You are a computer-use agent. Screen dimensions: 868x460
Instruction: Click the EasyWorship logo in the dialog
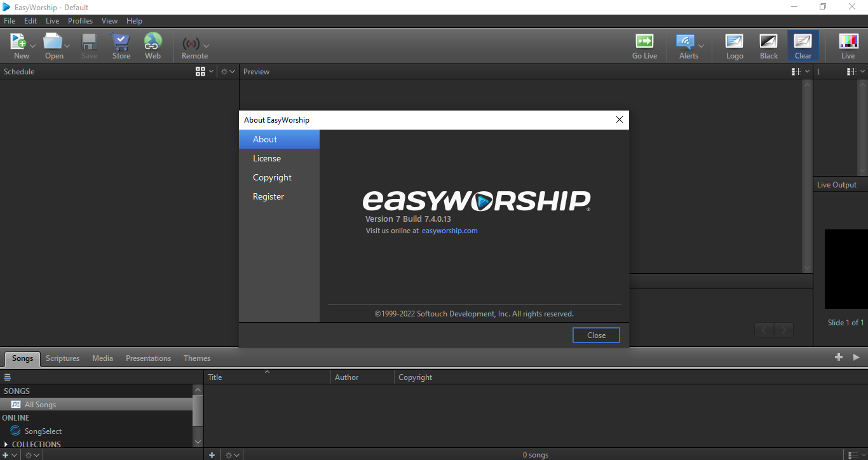point(477,201)
